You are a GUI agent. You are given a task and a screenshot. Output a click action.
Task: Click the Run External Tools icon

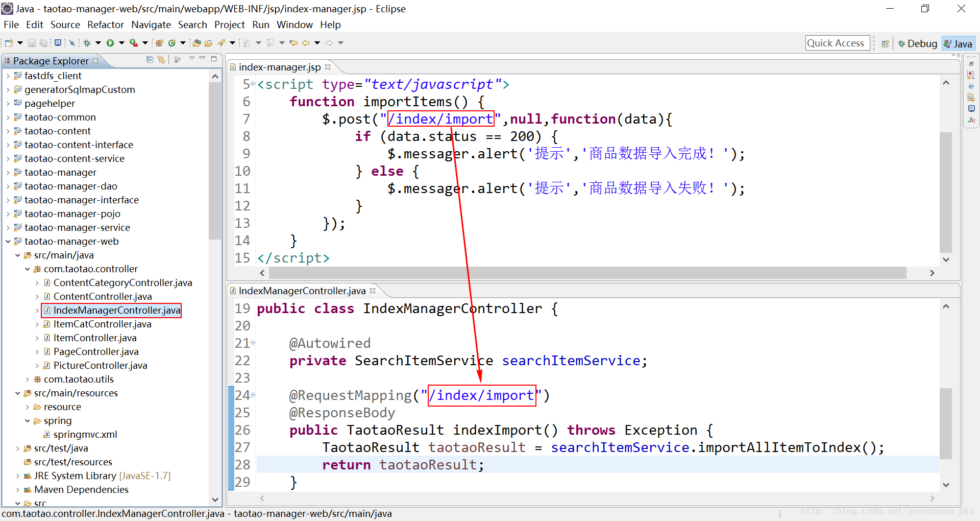point(134,43)
